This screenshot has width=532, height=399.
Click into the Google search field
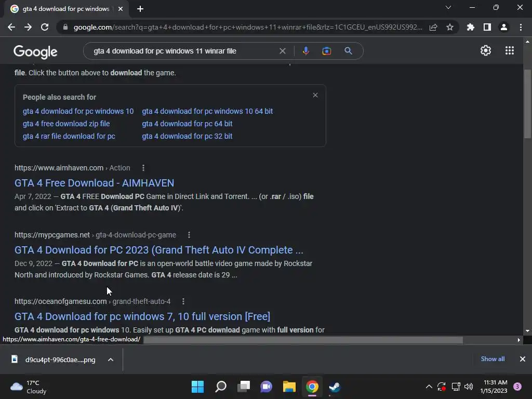tap(183, 51)
